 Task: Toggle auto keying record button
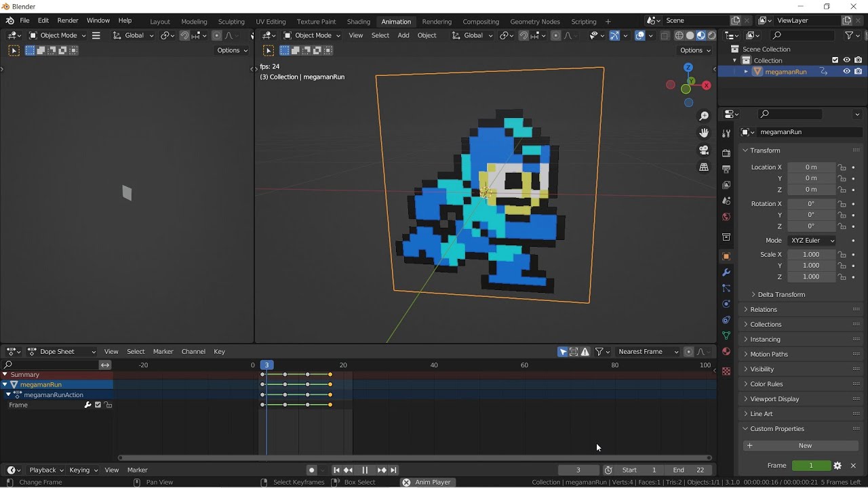311,470
